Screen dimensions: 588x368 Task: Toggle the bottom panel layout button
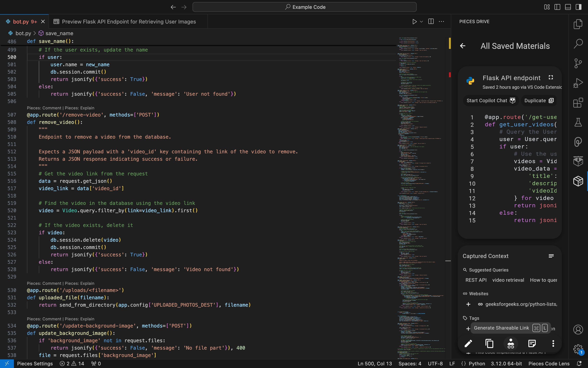[x=568, y=7]
